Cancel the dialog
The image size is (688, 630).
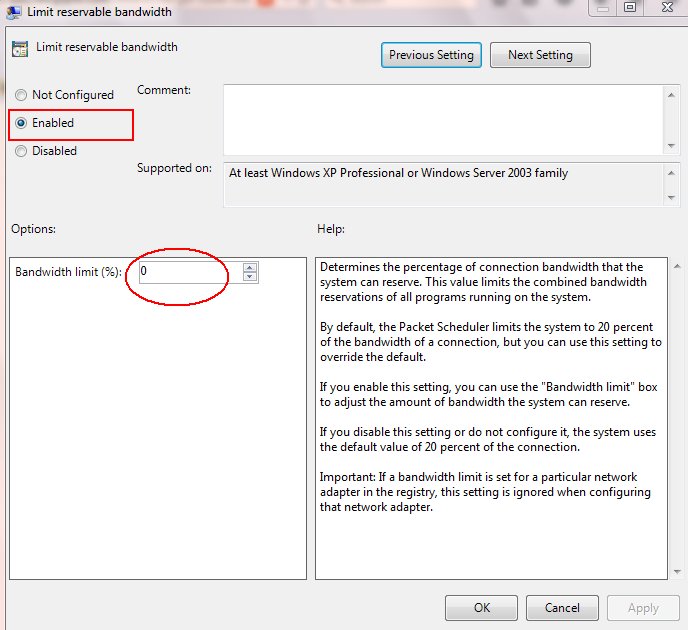[562, 608]
